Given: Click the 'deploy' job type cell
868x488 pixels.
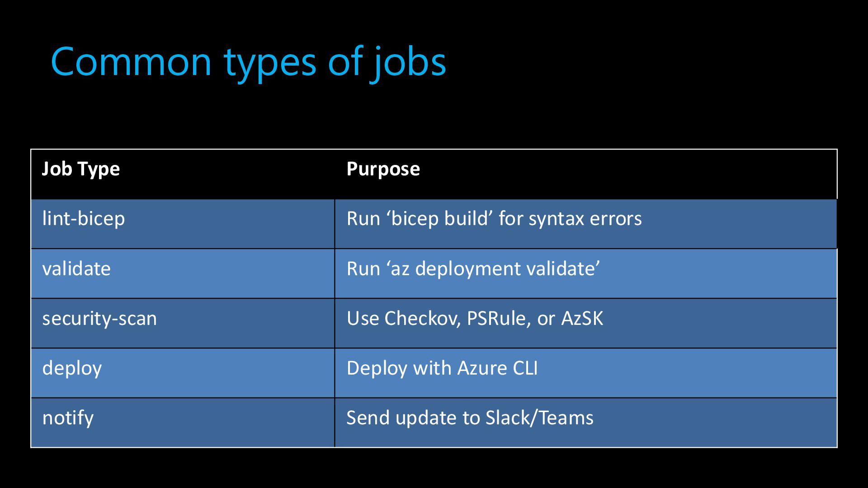Looking at the screenshot, I should coord(183,373).
